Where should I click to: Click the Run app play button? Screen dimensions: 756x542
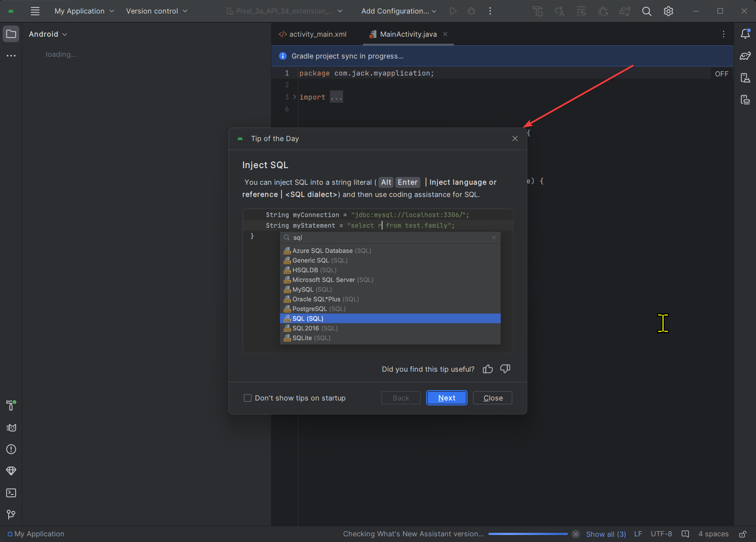(x=453, y=11)
